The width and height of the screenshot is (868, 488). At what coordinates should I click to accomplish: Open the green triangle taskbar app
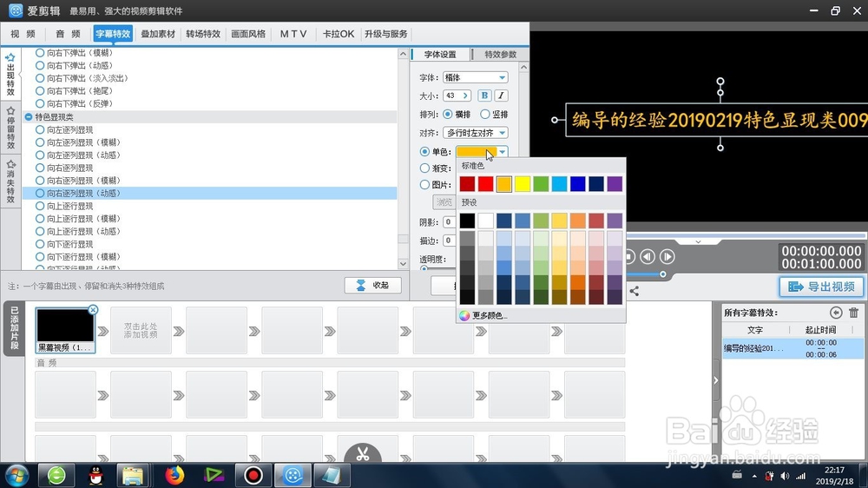tap(214, 475)
